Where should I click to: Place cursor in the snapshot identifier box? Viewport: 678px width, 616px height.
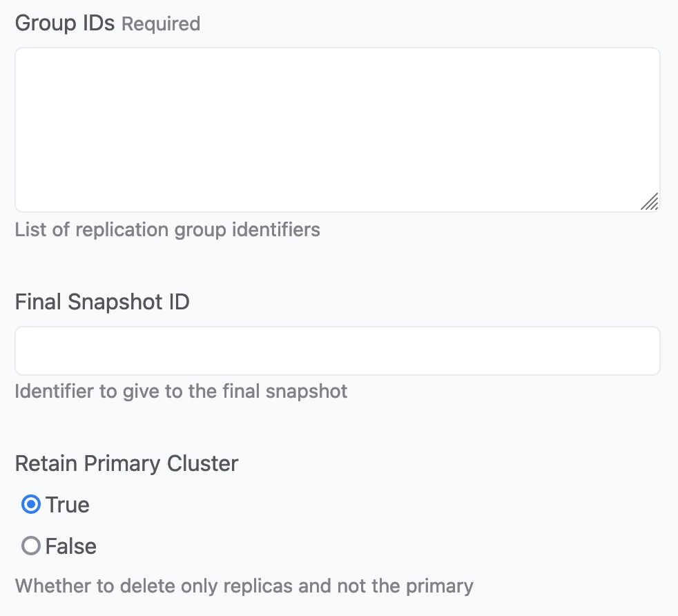pos(337,350)
